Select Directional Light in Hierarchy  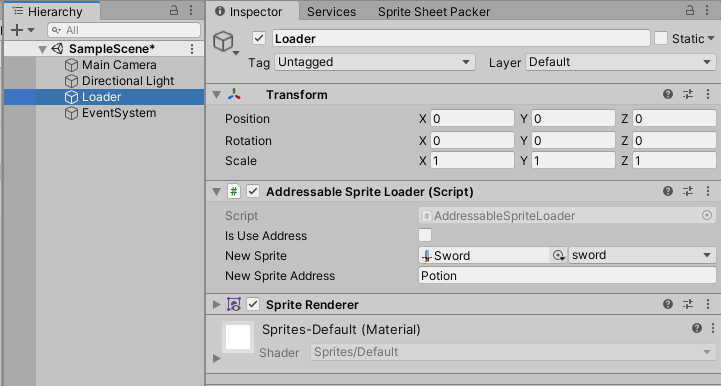128,81
